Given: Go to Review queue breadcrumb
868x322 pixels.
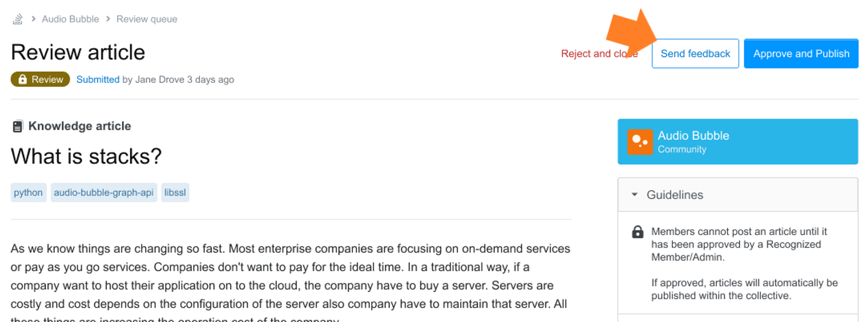Looking at the screenshot, I should 147,19.
